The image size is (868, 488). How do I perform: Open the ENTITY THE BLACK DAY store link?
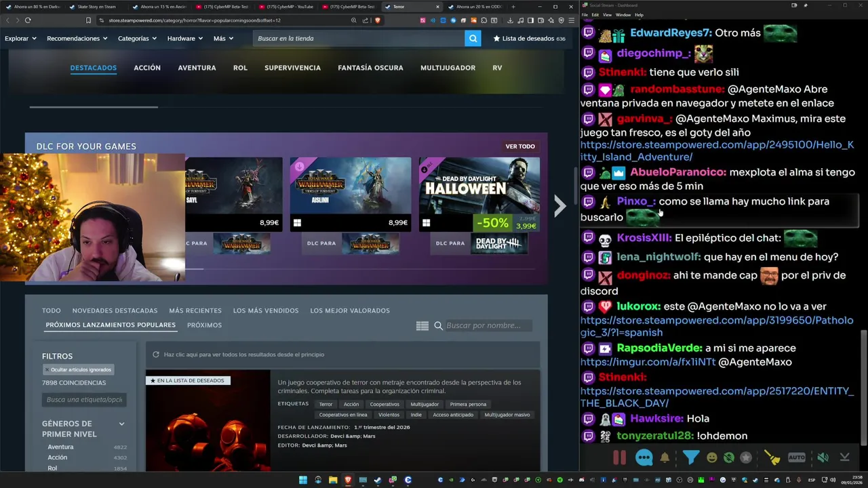pyautogui.click(x=717, y=397)
